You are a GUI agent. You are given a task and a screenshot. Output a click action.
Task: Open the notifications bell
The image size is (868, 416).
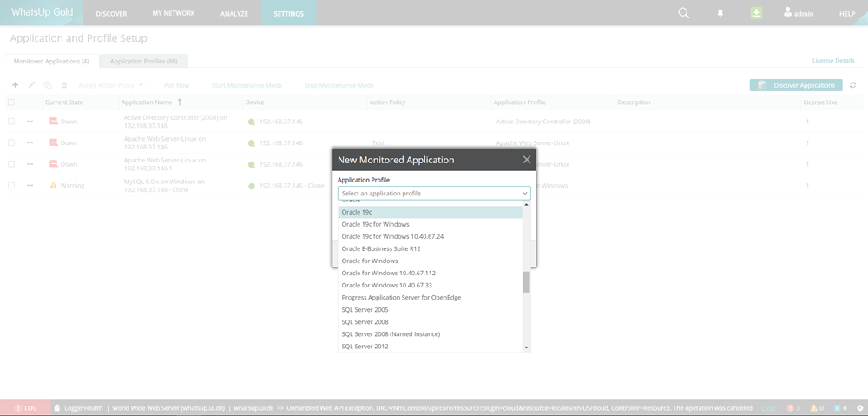click(720, 13)
